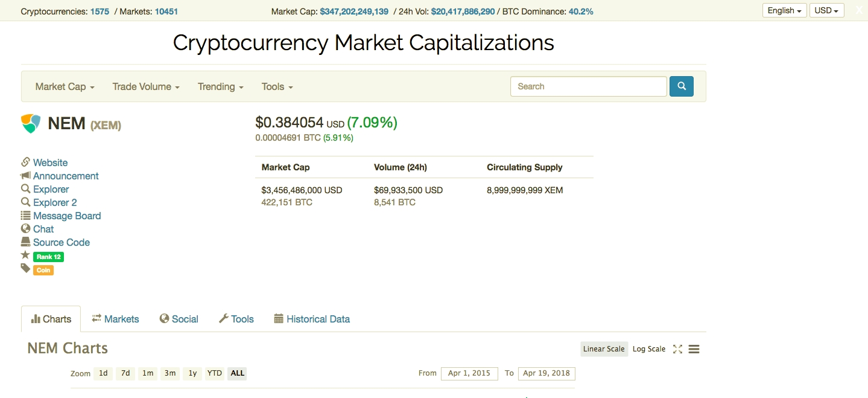Set chart zoom to 1m
This screenshot has height=398, width=868.
click(148, 373)
